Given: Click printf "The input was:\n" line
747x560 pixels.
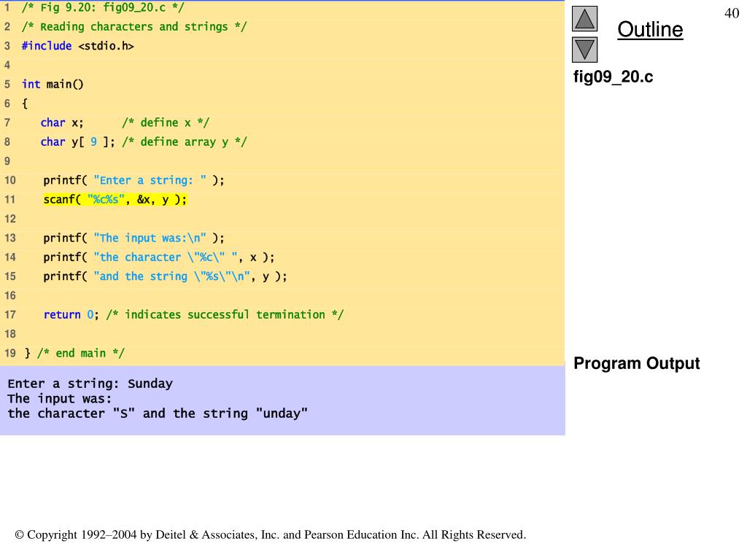Looking at the screenshot, I should [x=133, y=238].
